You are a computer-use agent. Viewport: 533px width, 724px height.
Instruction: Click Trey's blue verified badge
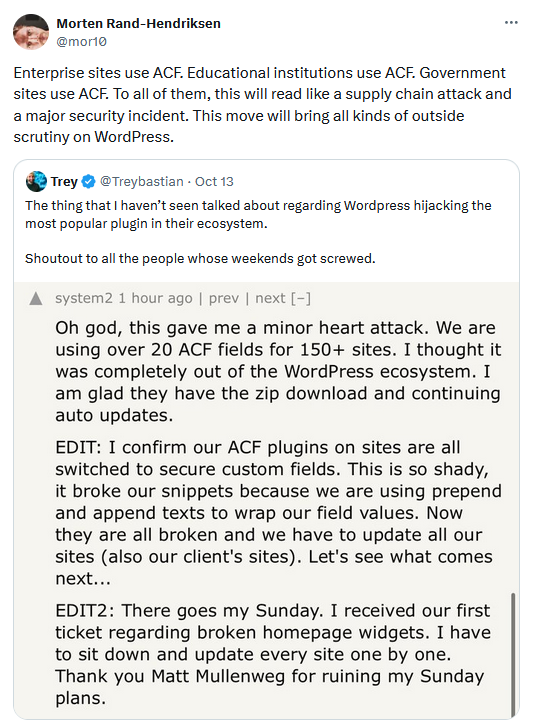[88, 182]
